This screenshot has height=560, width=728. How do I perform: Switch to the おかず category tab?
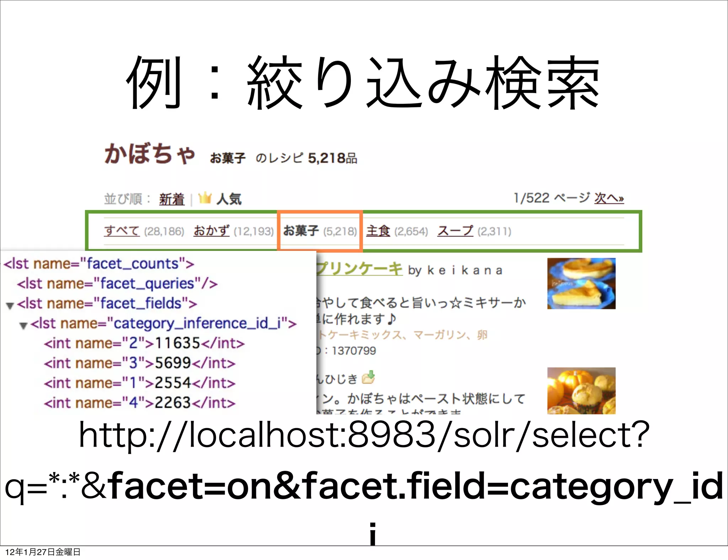pos(211,231)
